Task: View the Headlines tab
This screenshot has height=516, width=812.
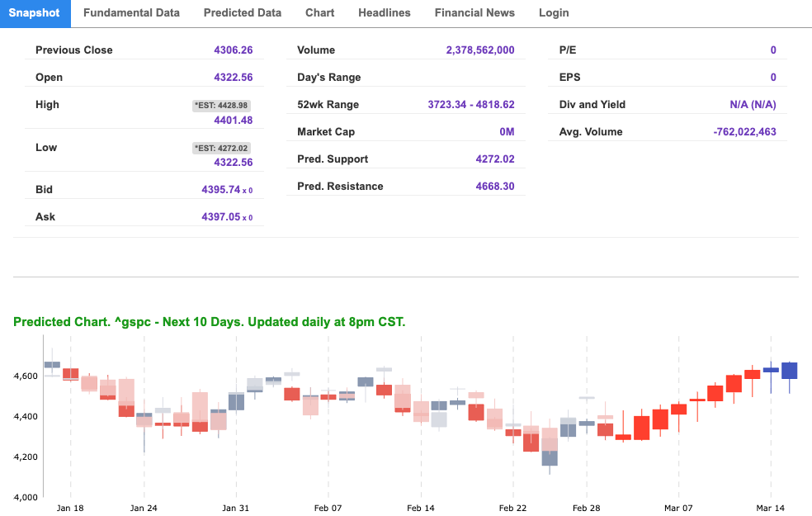Action: tap(385, 13)
